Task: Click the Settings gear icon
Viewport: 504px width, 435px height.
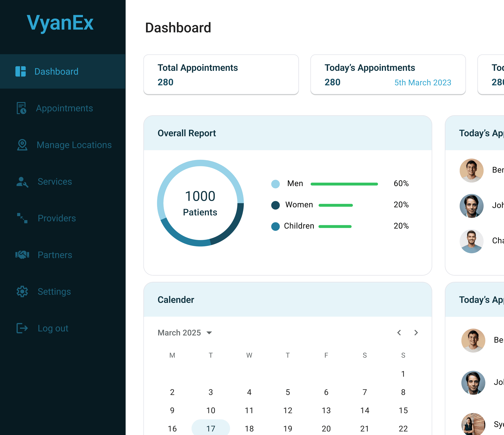Action: coord(22,291)
